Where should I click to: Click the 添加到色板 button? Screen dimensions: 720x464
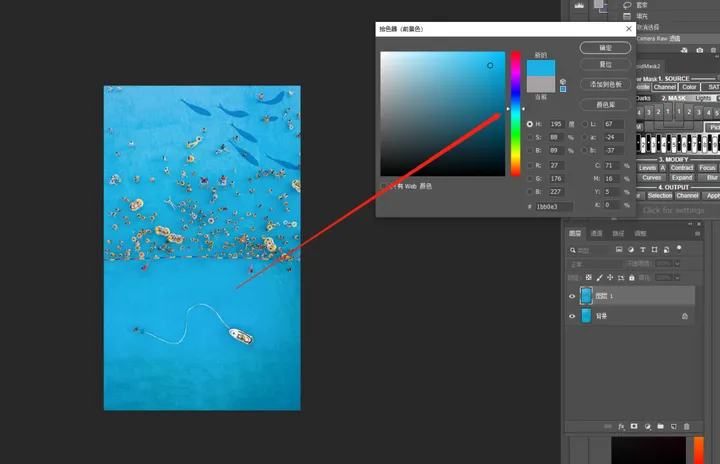605,85
